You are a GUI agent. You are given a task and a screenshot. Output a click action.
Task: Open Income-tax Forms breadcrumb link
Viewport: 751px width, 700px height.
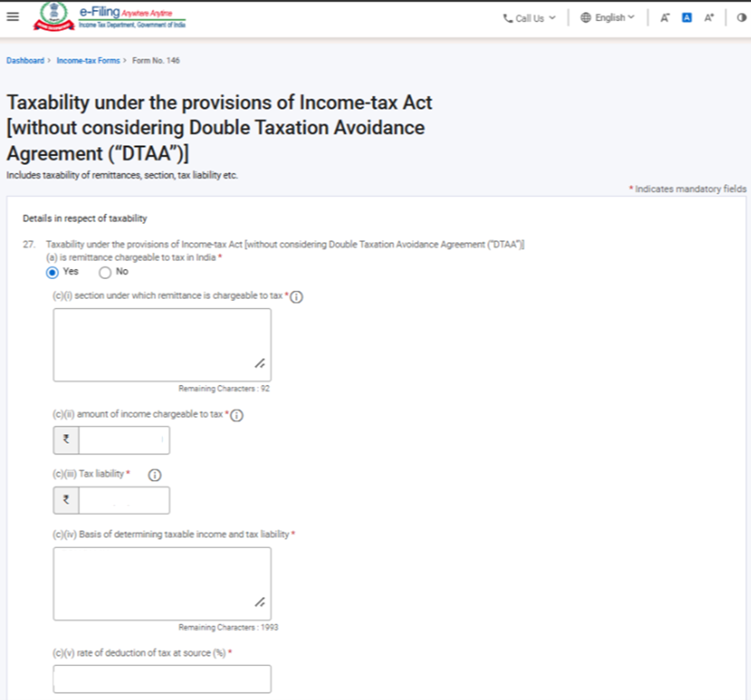point(89,61)
